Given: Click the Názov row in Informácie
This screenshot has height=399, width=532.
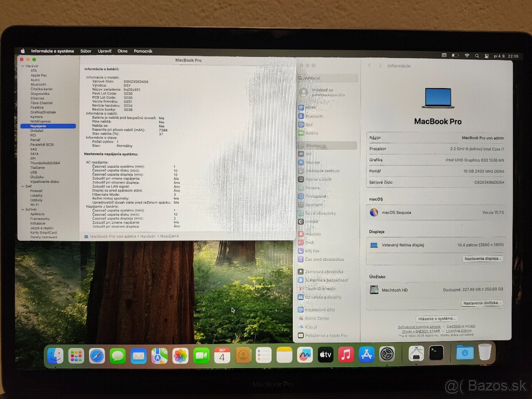Looking at the screenshot, I should point(437,138).
